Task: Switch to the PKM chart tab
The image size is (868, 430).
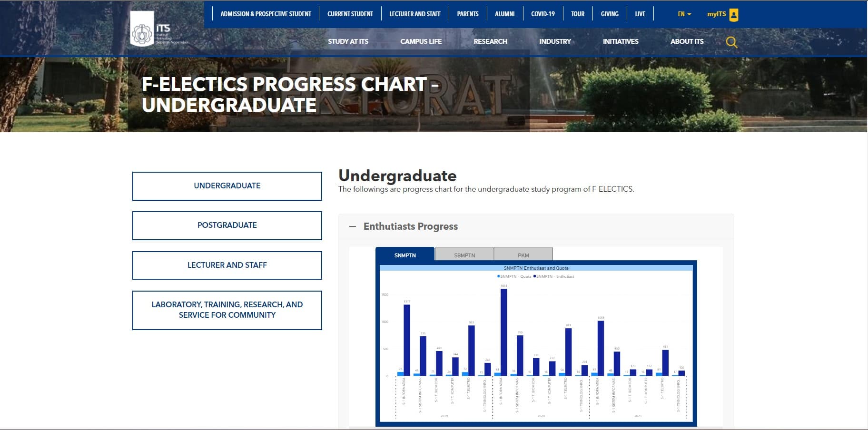Action: tap(523, 254)
